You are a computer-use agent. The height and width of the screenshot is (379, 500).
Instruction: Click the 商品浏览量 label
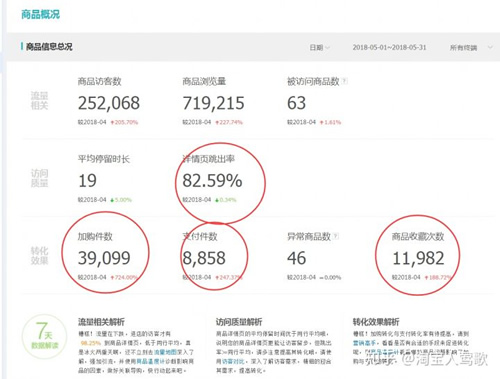(x=204, y=81)
